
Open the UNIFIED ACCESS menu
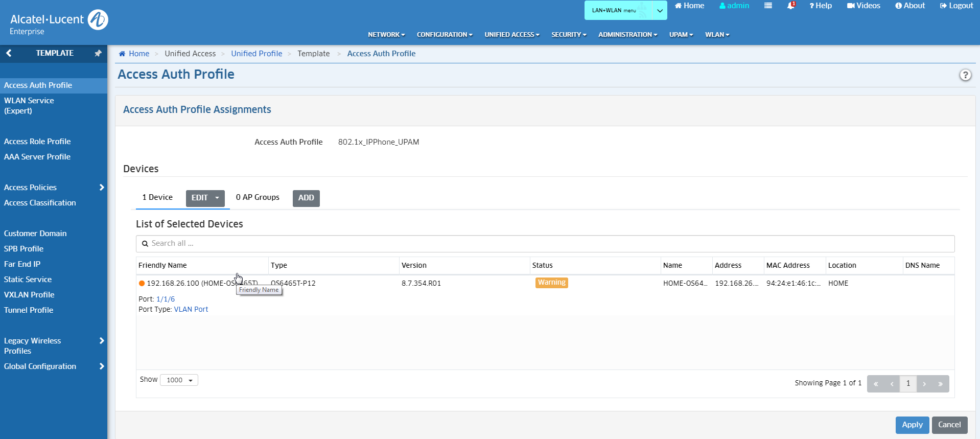(511, 35)
